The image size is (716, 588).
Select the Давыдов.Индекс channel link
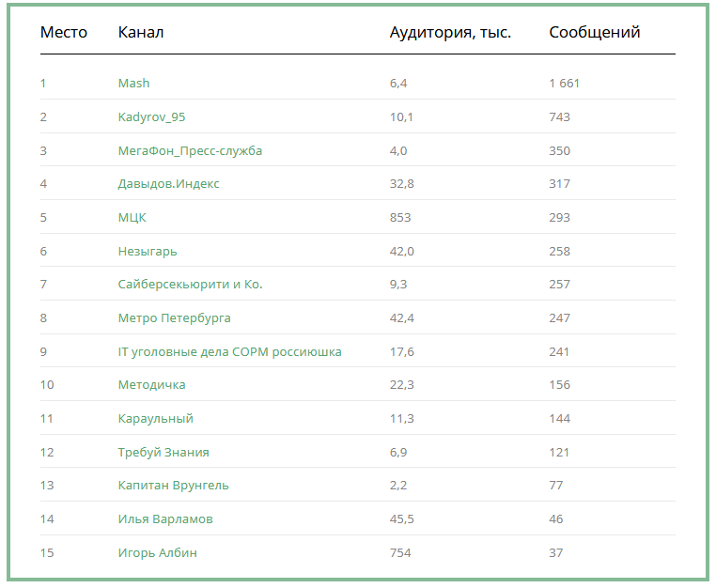pyautogui.click(x=168, y=184)
